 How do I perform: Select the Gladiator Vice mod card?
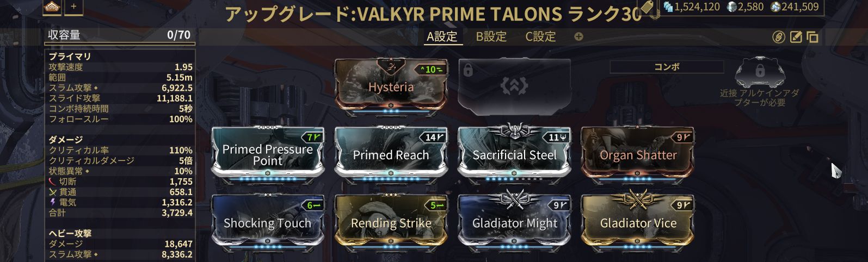pyautogui.click(x=638, y=223)
